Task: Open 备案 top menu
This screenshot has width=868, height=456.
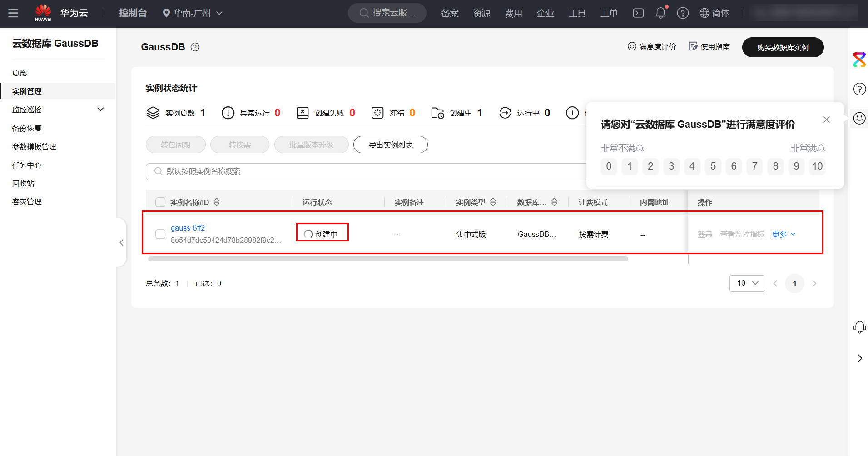Action: click(x=450, y=13)
